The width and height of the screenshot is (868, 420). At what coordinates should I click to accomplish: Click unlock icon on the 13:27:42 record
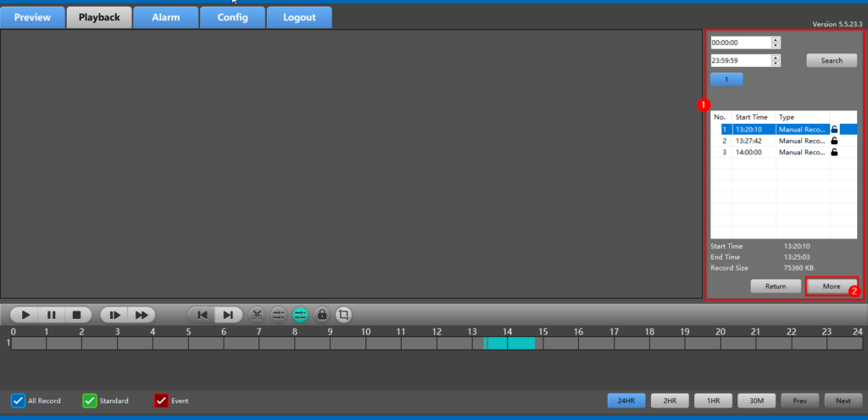coord(834,141)
